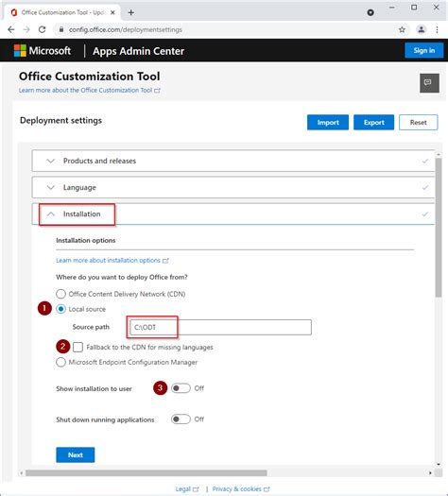Open Privacy & cookies footer link
This screenshot has width=448, height=496.
pyautogui.click(x=241, y=489)
